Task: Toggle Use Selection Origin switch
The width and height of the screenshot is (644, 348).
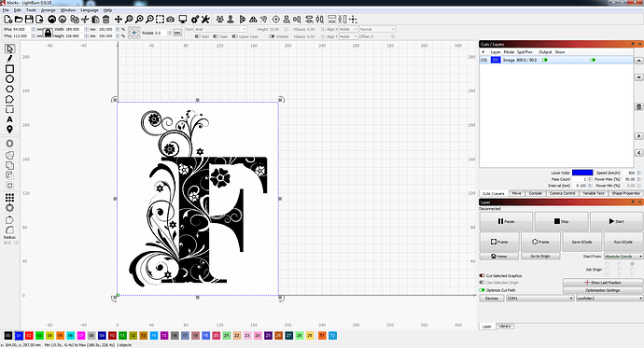Action: point(482,283)
